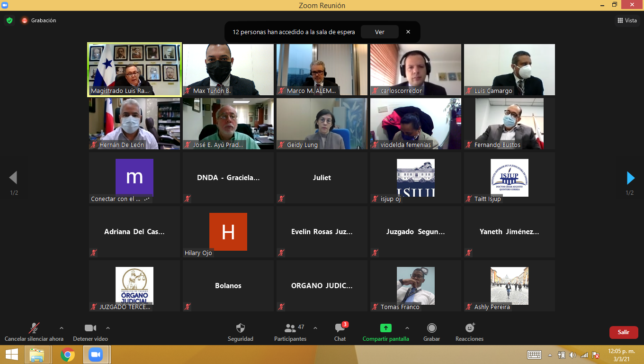This screenshot has width=644, height=364.
Task: Open the Chat panel
Action: coord(340,332)
